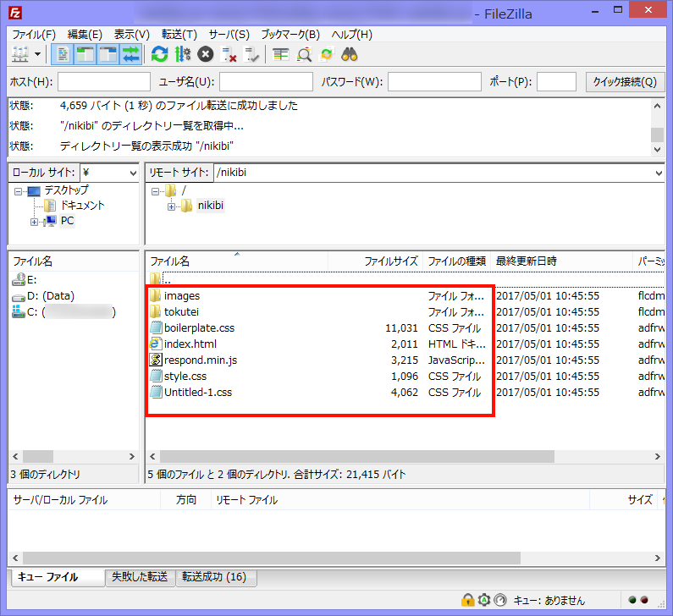Open the サーバ(S) menu

click(x=229, y=35)
